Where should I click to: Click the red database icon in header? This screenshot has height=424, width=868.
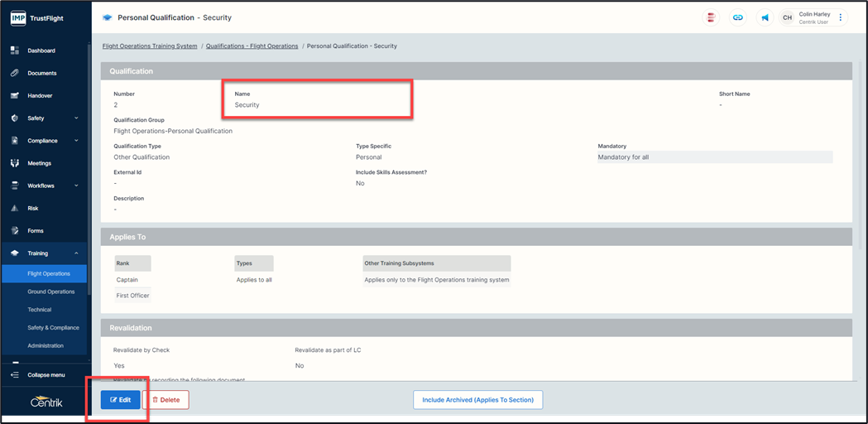(710, 17)
